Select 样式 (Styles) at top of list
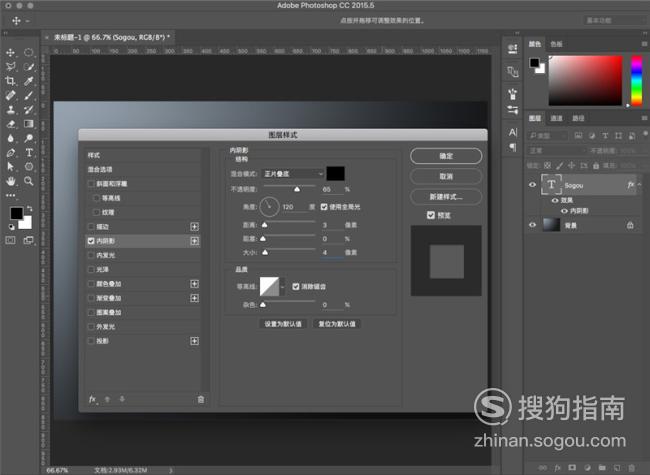 click(x=143, y=155)
